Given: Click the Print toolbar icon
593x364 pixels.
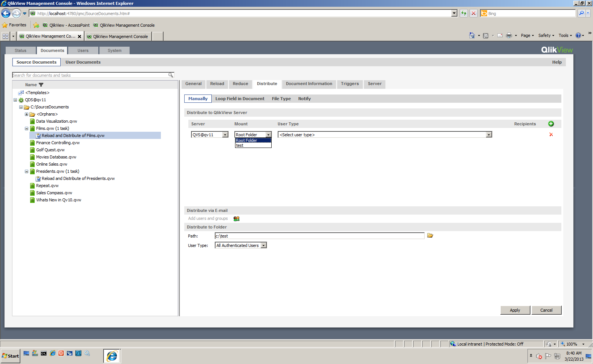Looking at the screenshot, I should click(x=509, y=35).
